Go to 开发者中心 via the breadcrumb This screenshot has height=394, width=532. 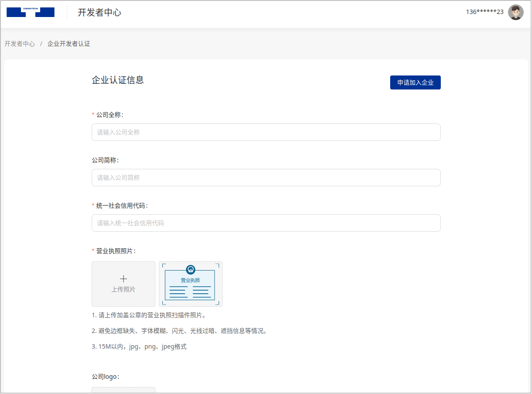pos(20,44)
